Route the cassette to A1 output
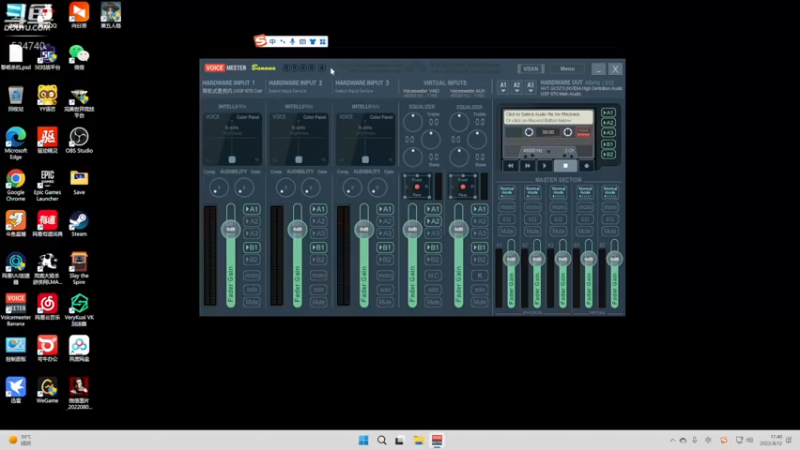This screenshot has height=450, width=800. click(x=608, y=113)
